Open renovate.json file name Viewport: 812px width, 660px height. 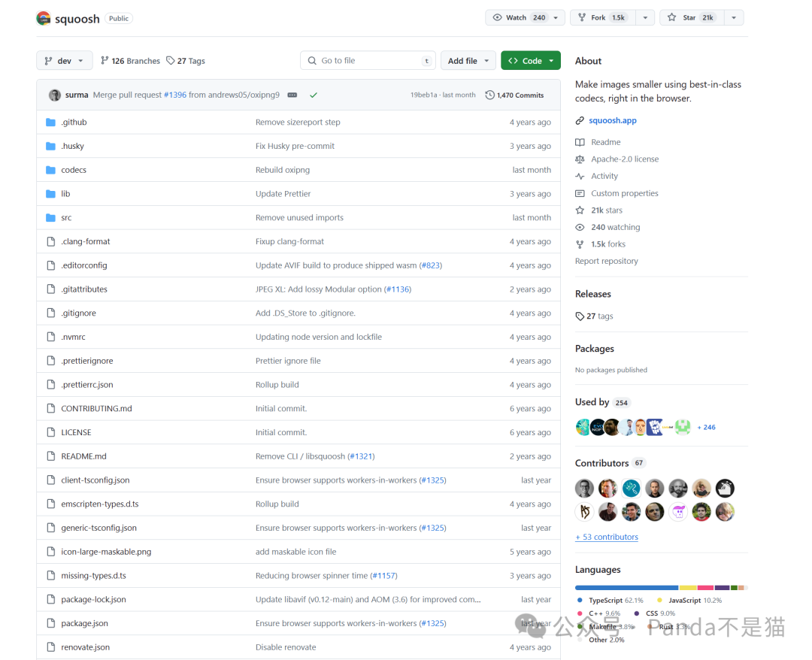pyautogui.click(x=86, y=647)
